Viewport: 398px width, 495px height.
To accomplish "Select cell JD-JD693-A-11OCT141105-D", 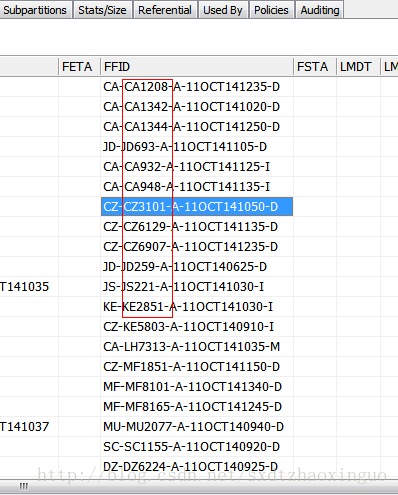I will pyautogui.click(x=197, y=147).
